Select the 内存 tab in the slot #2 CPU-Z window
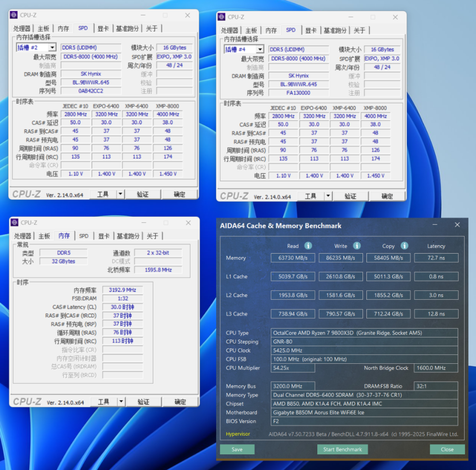476x470 pixels. pyautogui.click(x=63, y=29)
